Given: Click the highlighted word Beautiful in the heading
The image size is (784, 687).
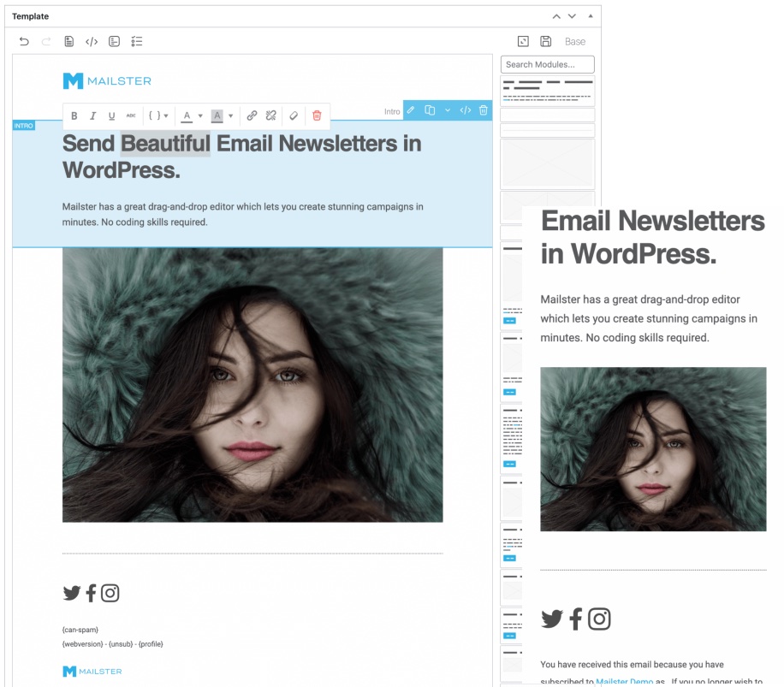Looking at the screenshot, I should [165, 144].
